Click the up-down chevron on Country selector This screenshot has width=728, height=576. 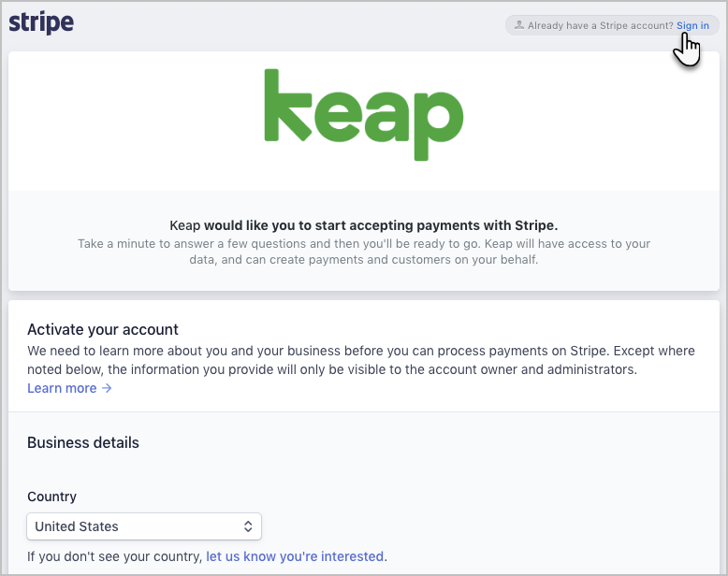248,526
